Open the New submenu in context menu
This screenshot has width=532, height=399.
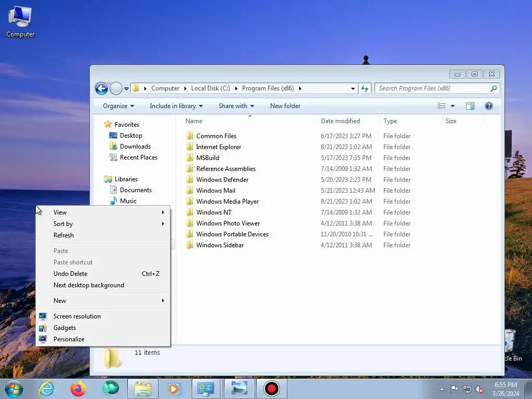click(103, 301)
